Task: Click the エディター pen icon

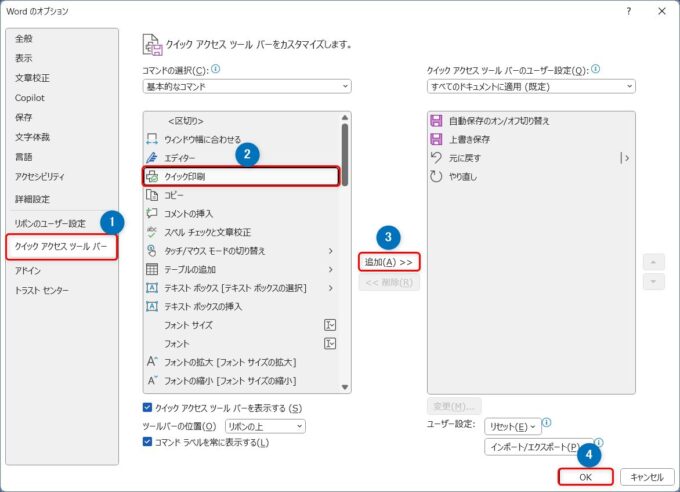Action: (152, 158)
